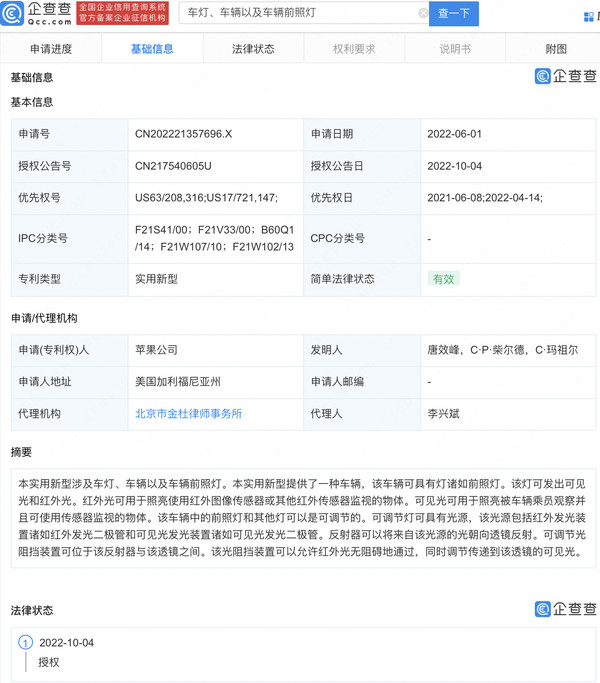The image size is (600, 683).
Task: Switch to the 附图 tab
Action: 556,49
